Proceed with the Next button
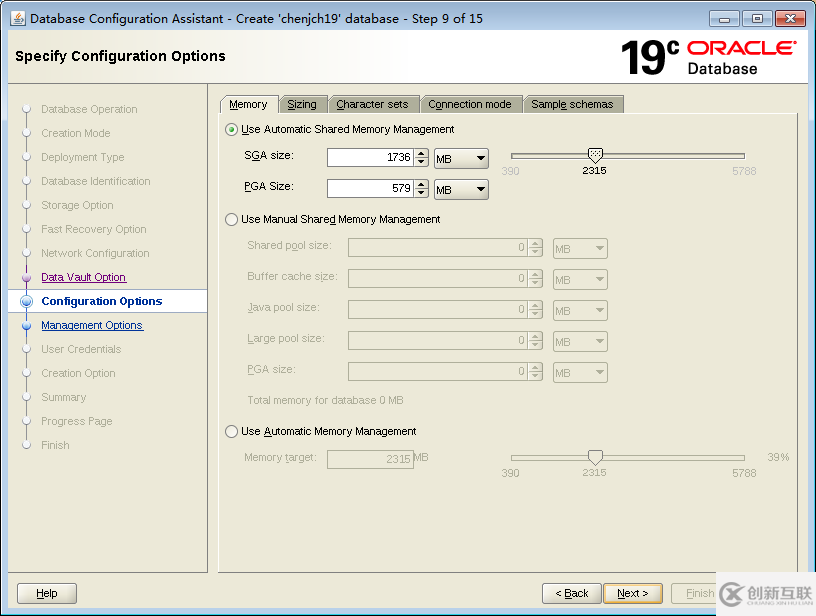The width and height of the screenshot is (816, 616). tap(633, 593)
